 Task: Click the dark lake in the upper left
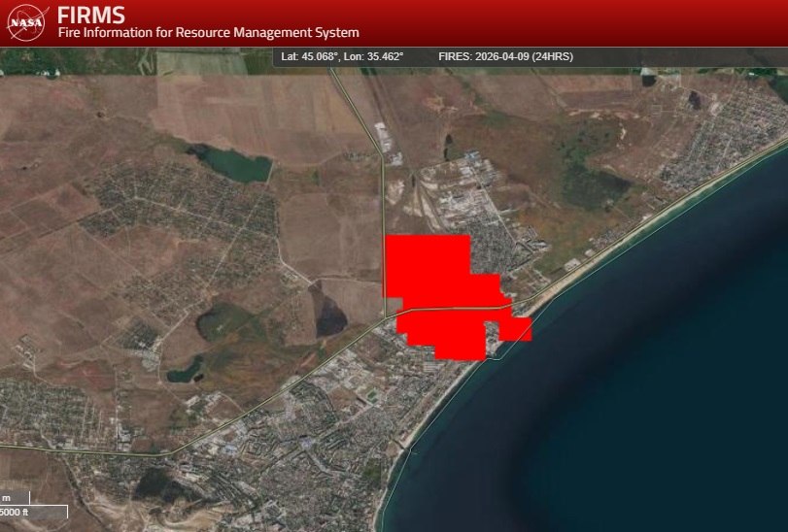pyautogui.click(x=233, y=164)
